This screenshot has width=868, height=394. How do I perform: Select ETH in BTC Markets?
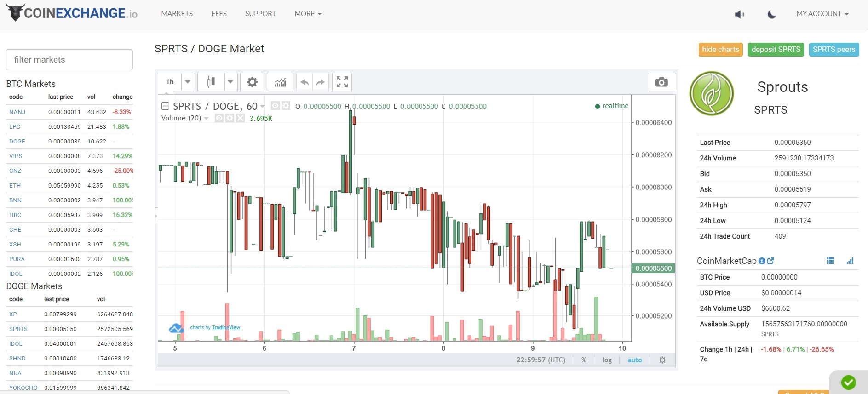15,185
